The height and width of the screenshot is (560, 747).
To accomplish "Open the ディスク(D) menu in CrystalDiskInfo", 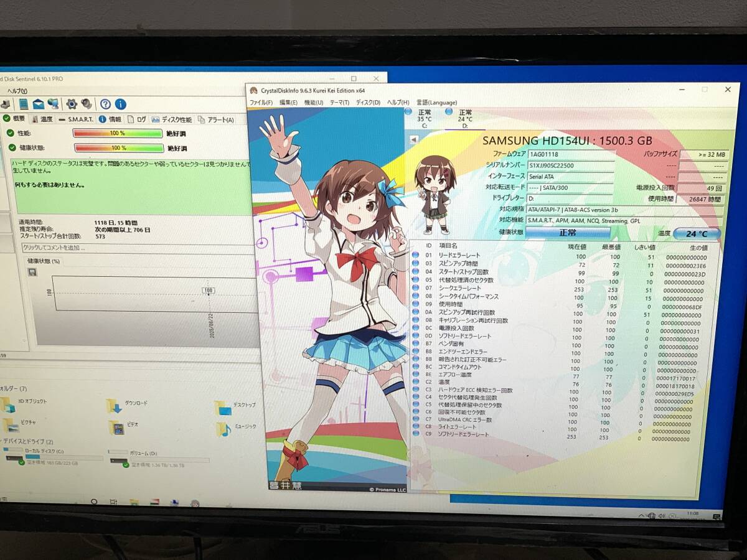I will [x=368, y=102].
